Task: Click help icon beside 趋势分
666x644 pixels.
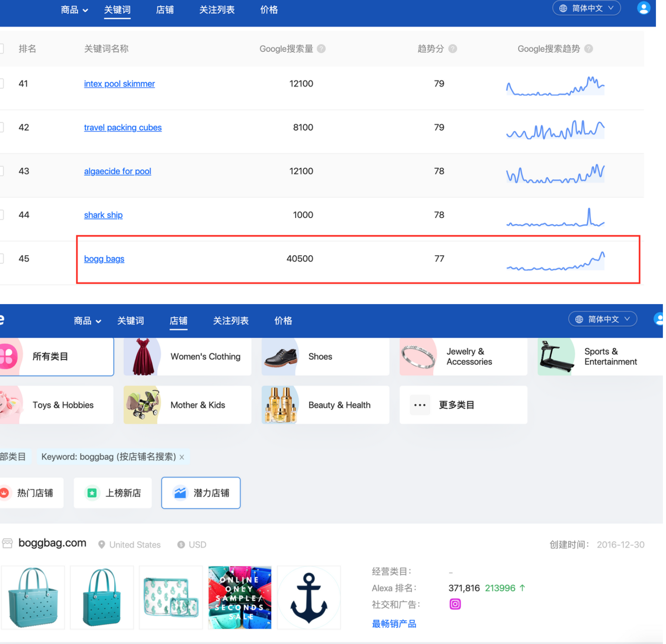Action: coord(453,49)
